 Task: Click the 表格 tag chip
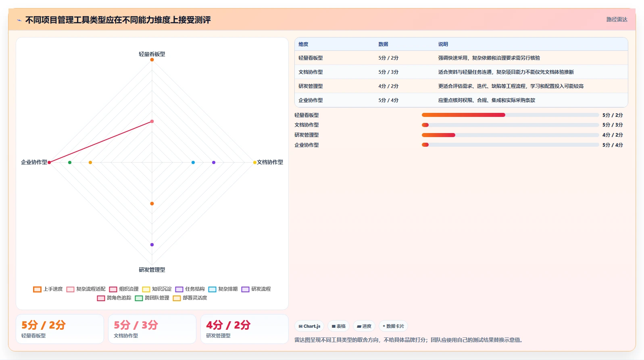coord(338,326)
